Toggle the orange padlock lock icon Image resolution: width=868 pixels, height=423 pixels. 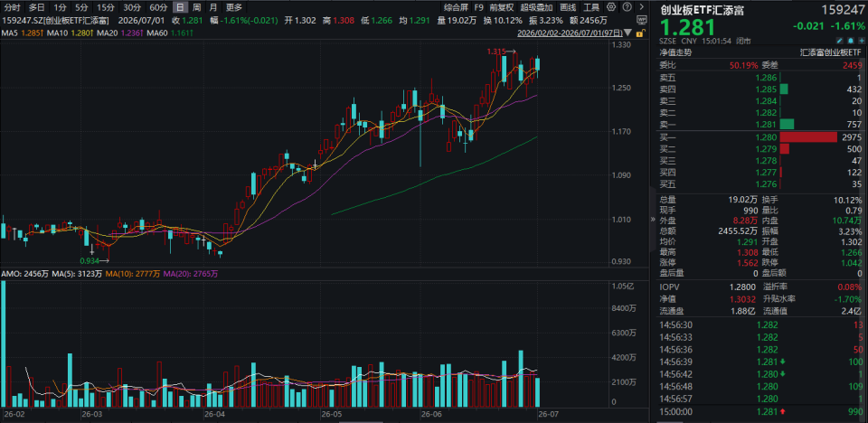[x=640, y=33]
